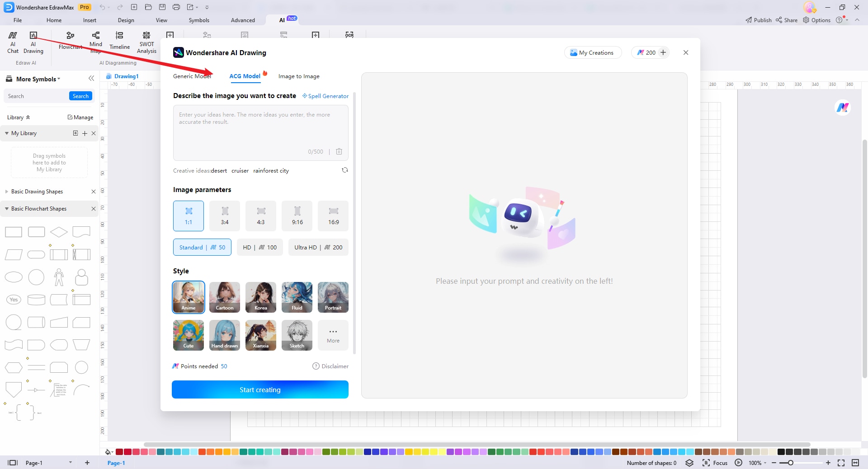Select the 4:3 aspect ratio
This screenshot has height=469, width=868.
[x=261, y=216]
